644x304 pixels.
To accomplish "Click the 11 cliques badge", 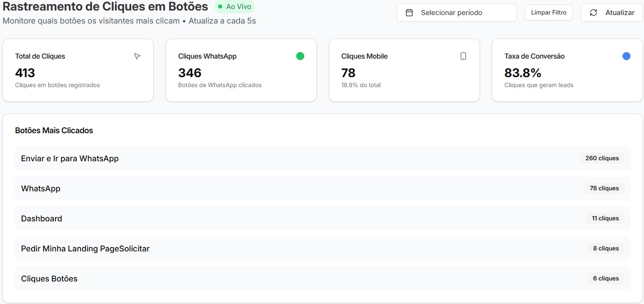I will coord(605,218).
